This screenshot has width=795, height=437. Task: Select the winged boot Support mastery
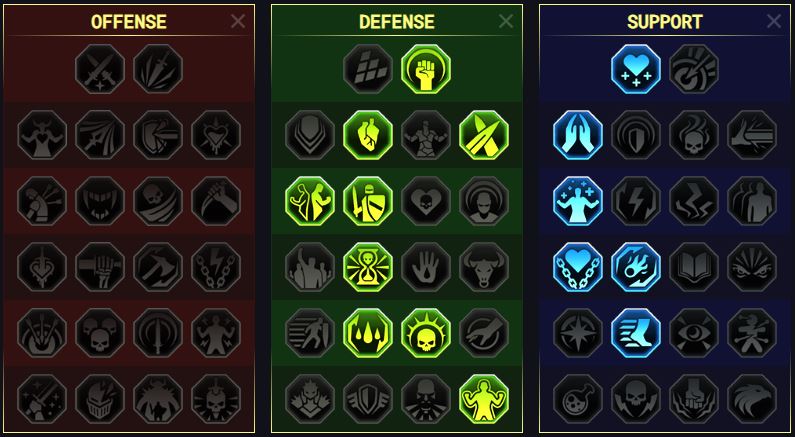point(636,333)
